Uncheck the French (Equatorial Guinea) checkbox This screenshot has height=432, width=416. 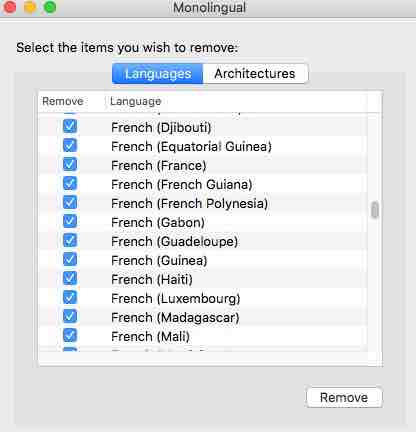pos(70,145)
